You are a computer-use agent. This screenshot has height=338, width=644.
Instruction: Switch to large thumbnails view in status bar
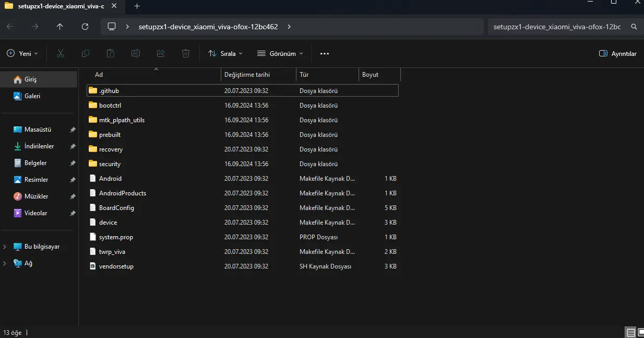point(641,333)
